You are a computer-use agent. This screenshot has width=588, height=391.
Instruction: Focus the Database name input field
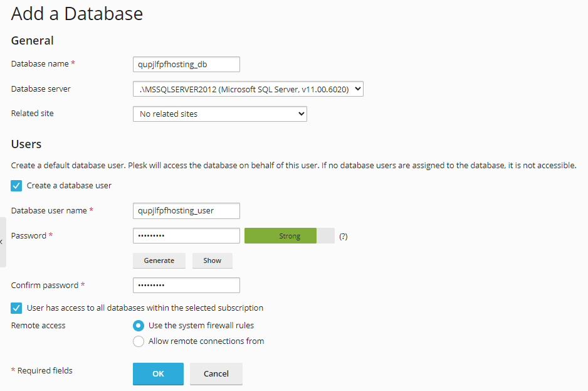coord(186,64)
